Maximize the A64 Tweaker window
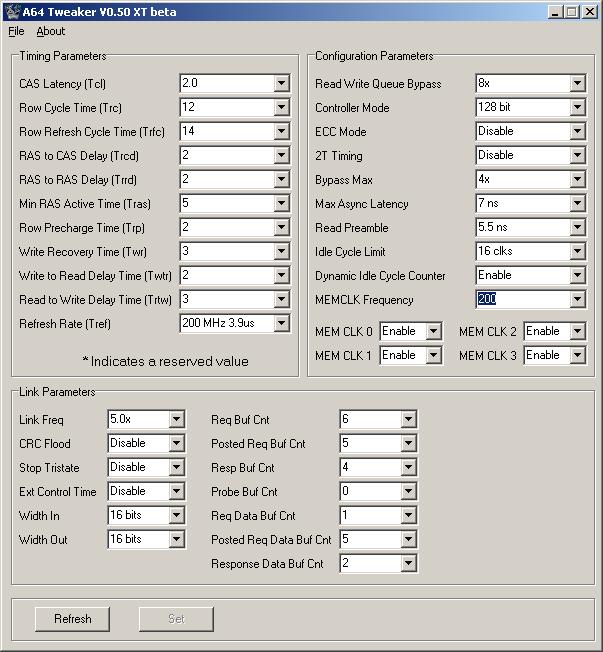603x652 pixels. (x=571, y=12)
